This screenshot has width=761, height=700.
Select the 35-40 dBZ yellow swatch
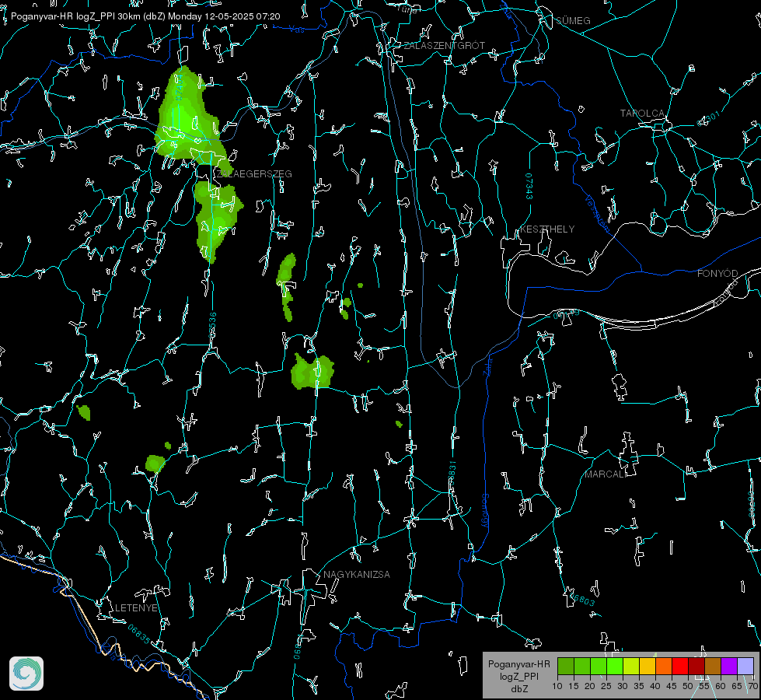(x=648, y=666)
